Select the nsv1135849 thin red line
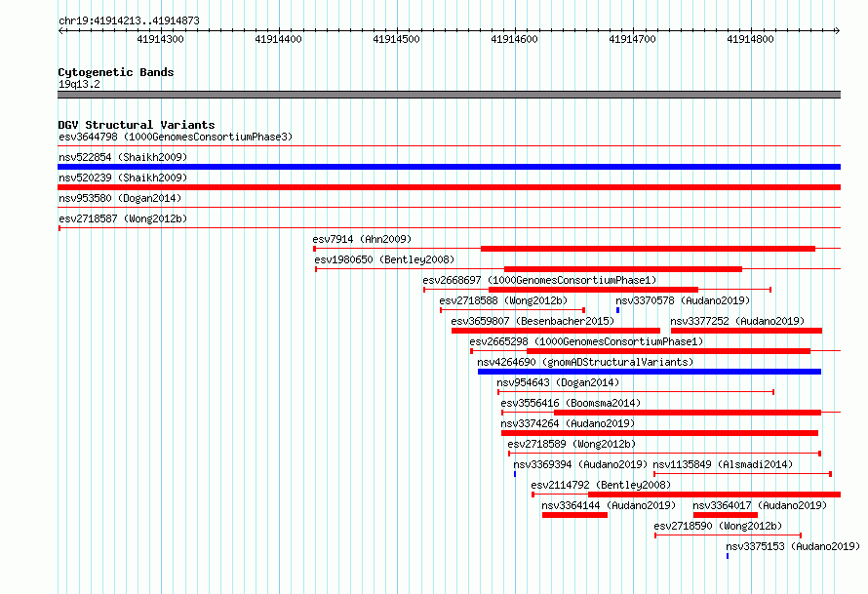The height and width of the screenshot is (594, 868). (x=742, y=474)
